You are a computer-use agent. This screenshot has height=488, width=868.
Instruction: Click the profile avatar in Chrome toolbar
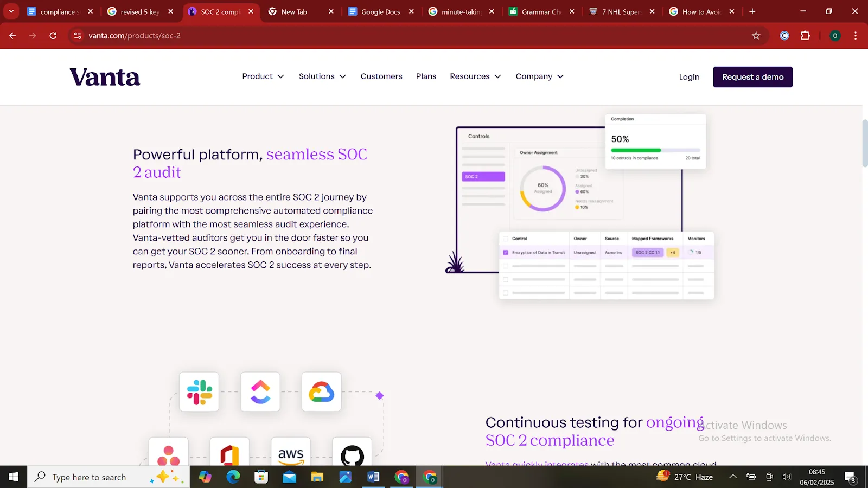coord(835,36)
